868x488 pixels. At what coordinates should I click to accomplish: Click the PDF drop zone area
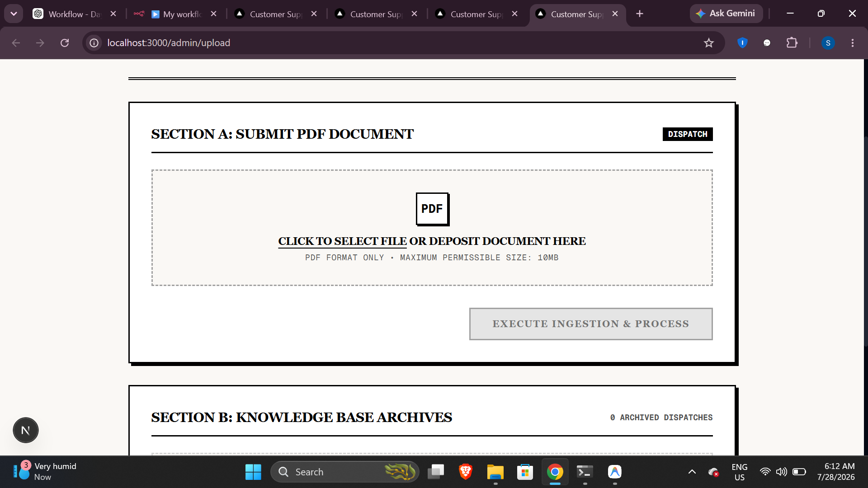tap(432, 228)
